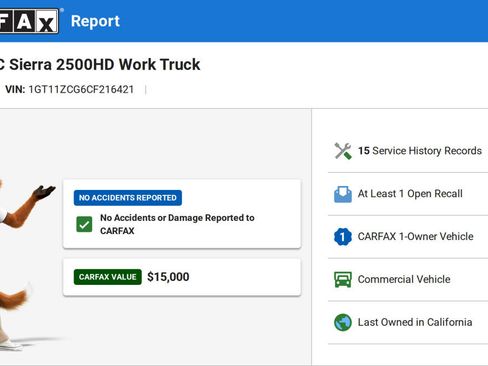
Task: Click No Accidents or Damage Reported text
Action: click(x=177, y=224)
